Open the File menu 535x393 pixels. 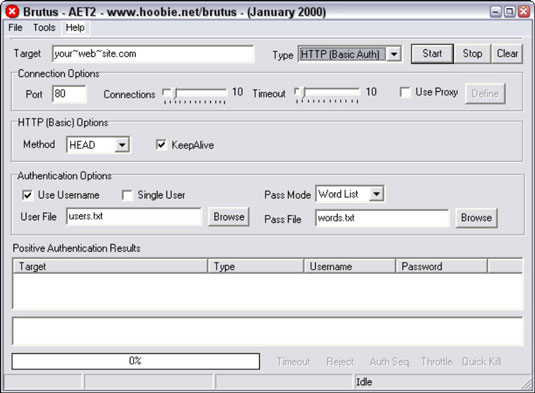coord(15,28)
